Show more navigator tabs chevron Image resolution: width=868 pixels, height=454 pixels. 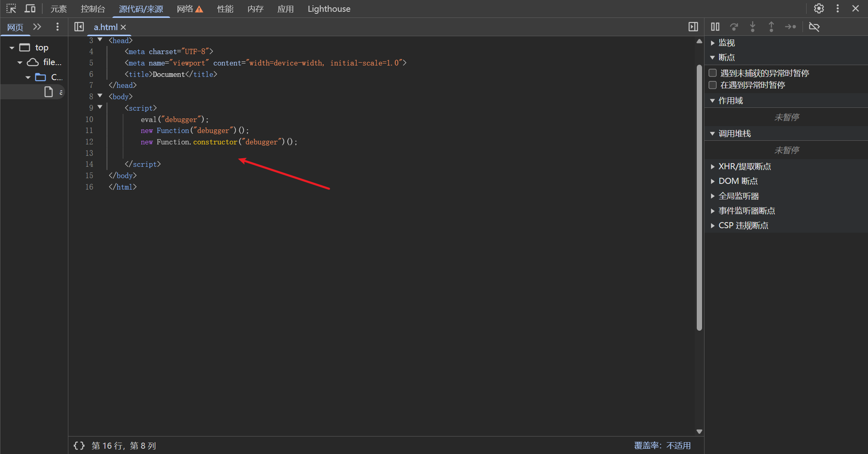coord(37,27)
